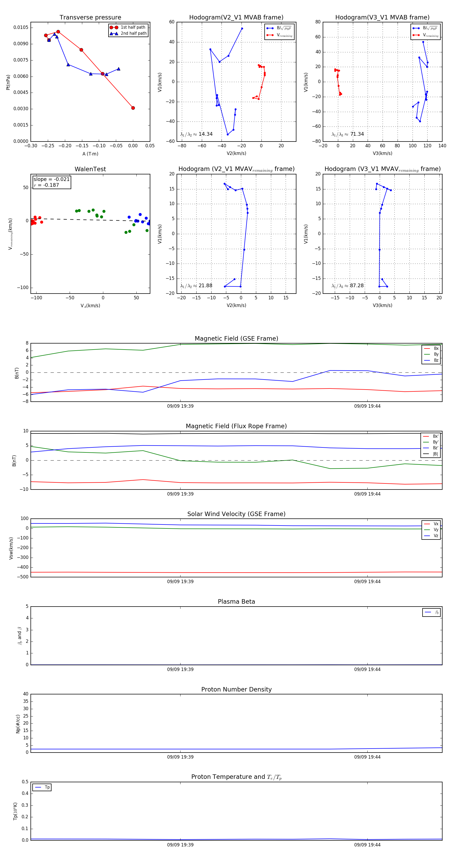Screen dimensions: 473x868
Task: Click the 'Magnetic Field (GSE Frame)' title
Action: (x=236, y=339)
